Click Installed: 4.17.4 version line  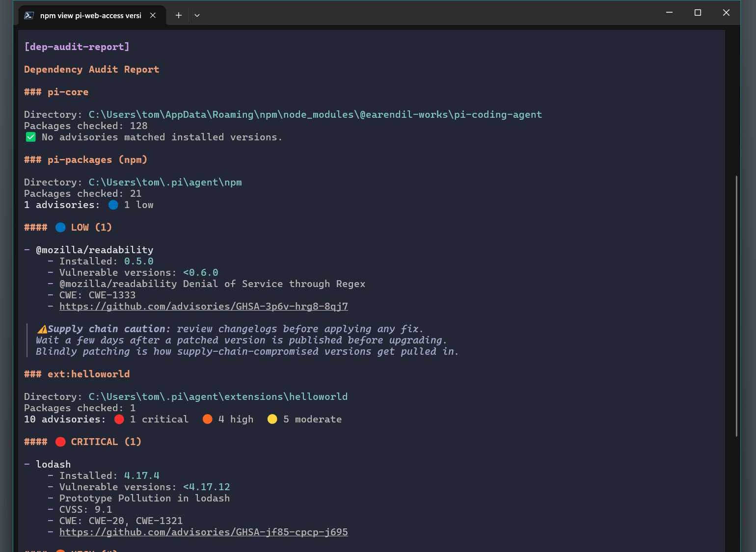point(109,475)
